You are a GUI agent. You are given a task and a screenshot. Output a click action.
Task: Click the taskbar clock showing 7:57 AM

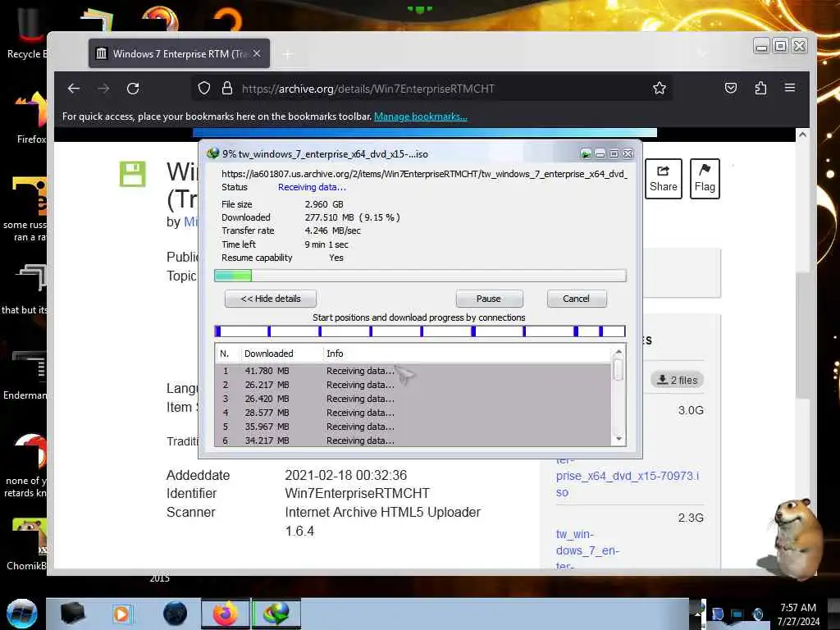[798, 614]
